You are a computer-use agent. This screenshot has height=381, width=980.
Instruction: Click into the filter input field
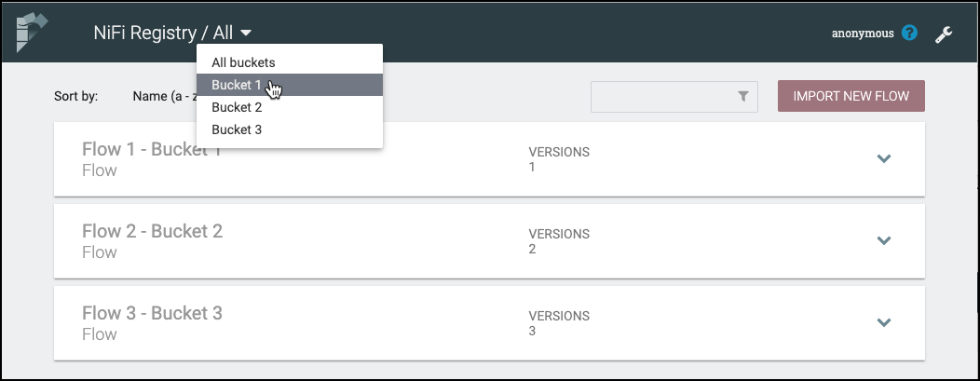coord(661,96)
